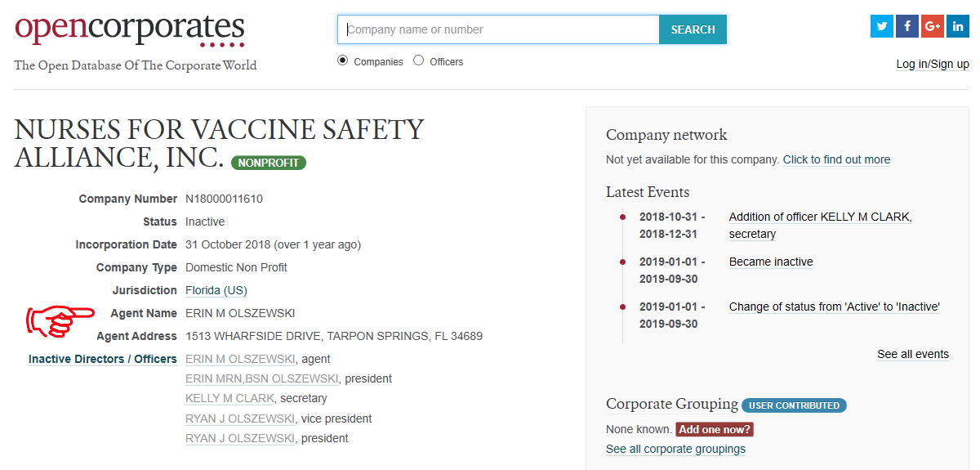Open the See all corporate groupings link

[675, 449]
